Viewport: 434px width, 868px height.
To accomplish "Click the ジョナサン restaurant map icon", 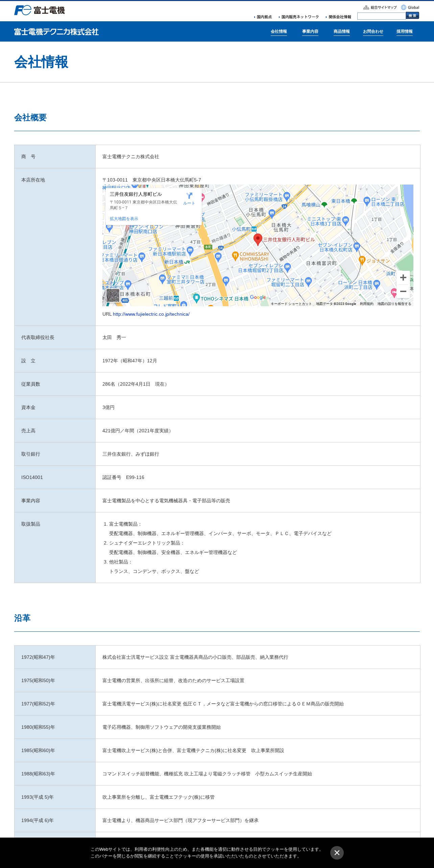I will click(362, 260).
